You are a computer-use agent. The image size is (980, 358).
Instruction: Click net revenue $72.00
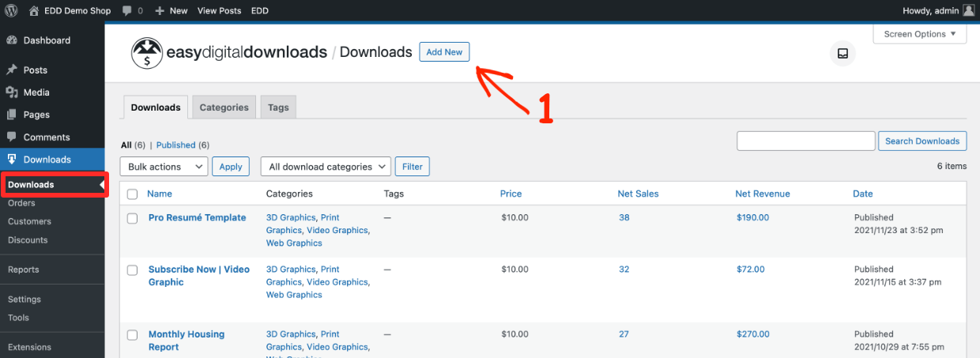coord(751,269)
